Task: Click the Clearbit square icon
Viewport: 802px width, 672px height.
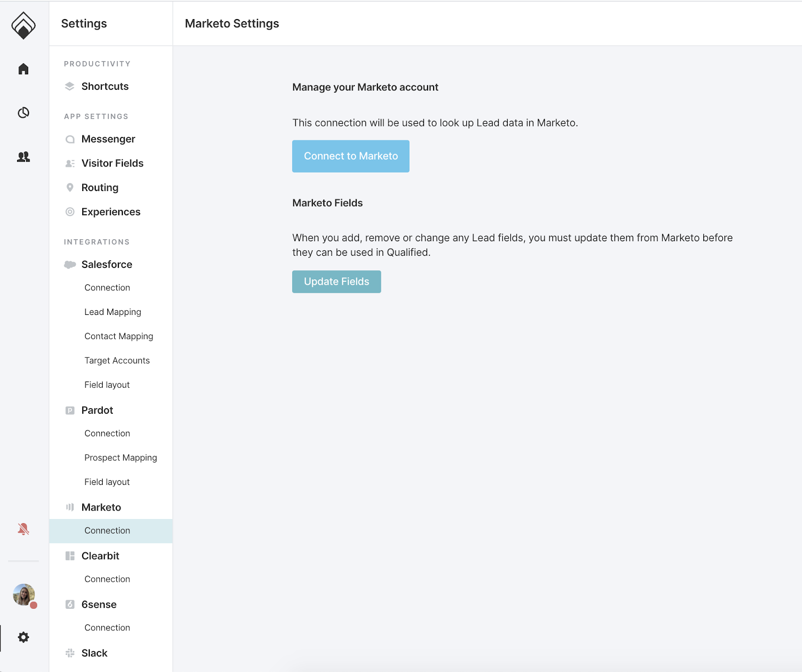Action: (x=70, y=556)
